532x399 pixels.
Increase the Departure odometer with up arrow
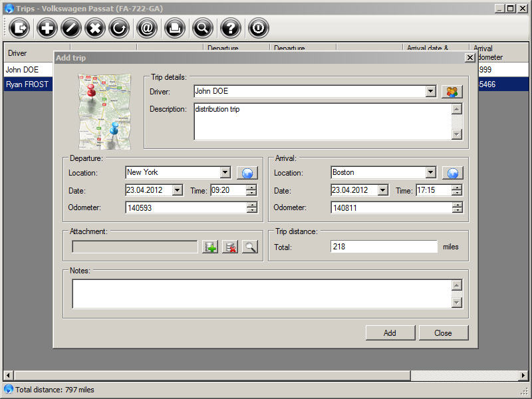[x=251, y=205]
